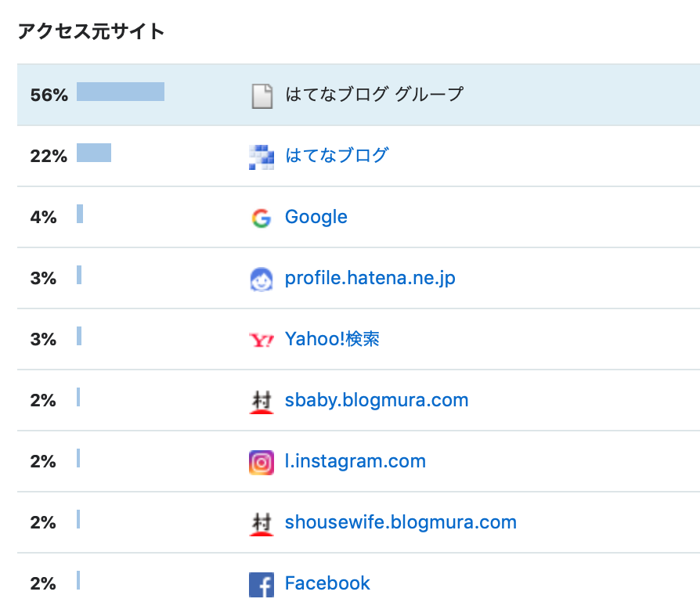Open the Facebook referrer link

click(x=327, y=583)
